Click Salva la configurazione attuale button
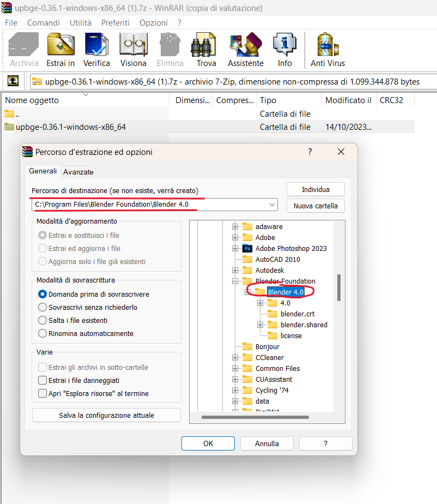This screenshot has height=504, width=437. click(x=106, y=415)
